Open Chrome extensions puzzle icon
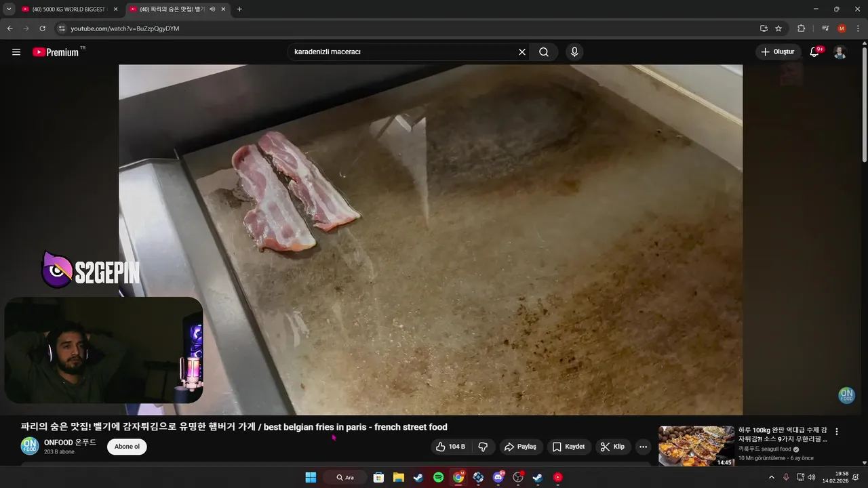 click(x=801, y=28)
